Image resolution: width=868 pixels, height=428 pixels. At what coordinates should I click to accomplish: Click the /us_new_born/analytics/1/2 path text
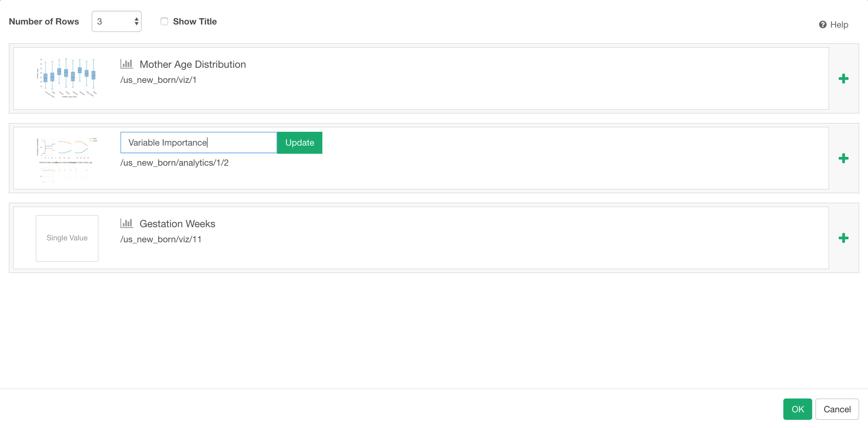(x=174, y=163)
